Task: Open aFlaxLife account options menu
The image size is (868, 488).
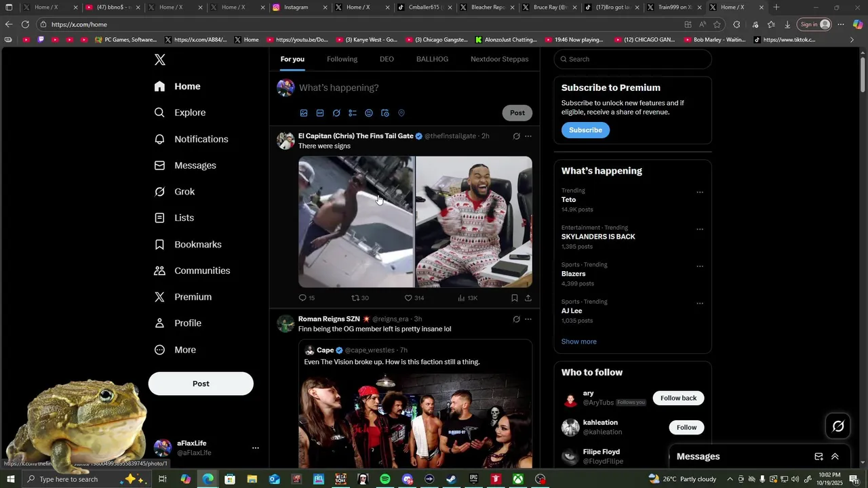Action: pos(256,448)
